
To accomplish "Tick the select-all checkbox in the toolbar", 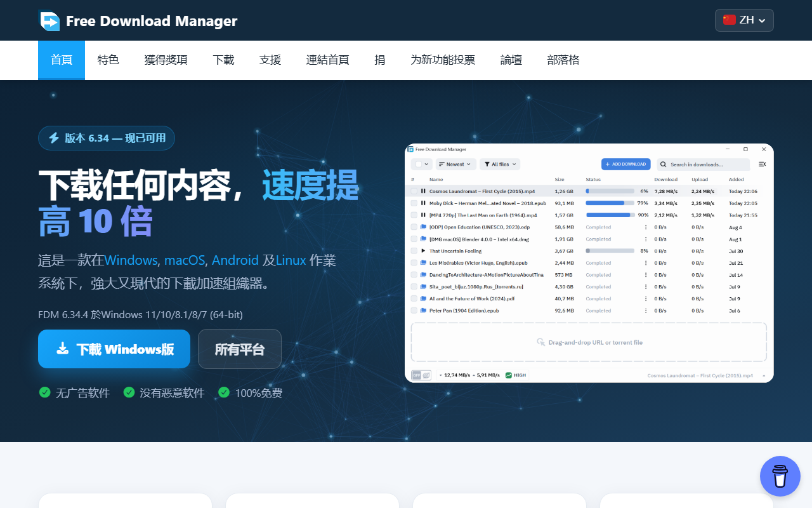I will click(x=418, y=164).
